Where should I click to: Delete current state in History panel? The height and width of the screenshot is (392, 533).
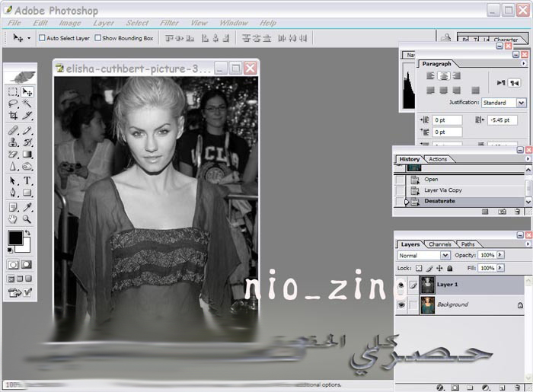pyautogui.click(x=519, y=212)
